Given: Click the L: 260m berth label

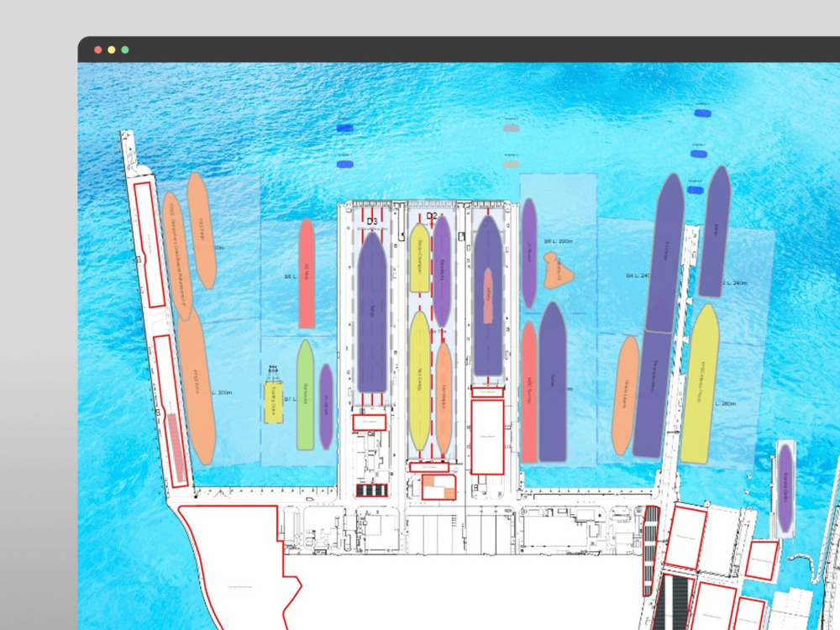Looking at the screenshot, I should (x=726, y=403).
